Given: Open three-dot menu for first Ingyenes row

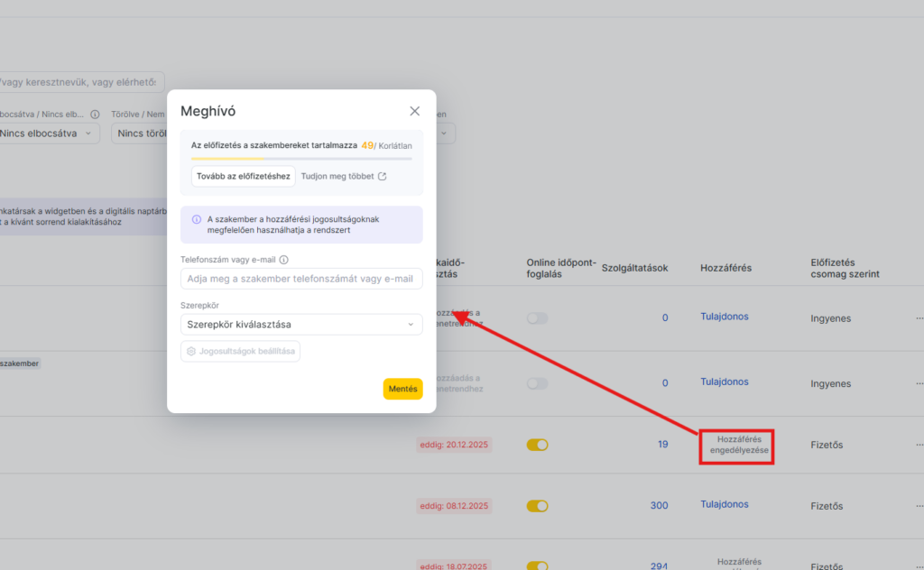Looking at the screenshot, I should coord(919,318).
